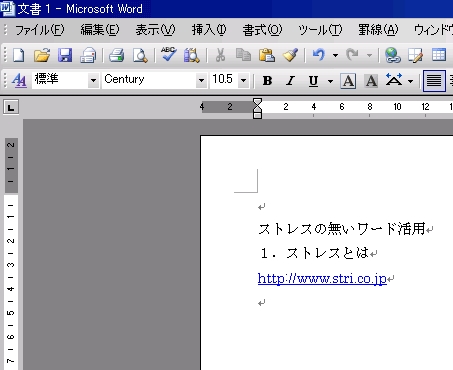453x370 pixels.
Task: Toggle italic formatting
Action: click(290, 81)
